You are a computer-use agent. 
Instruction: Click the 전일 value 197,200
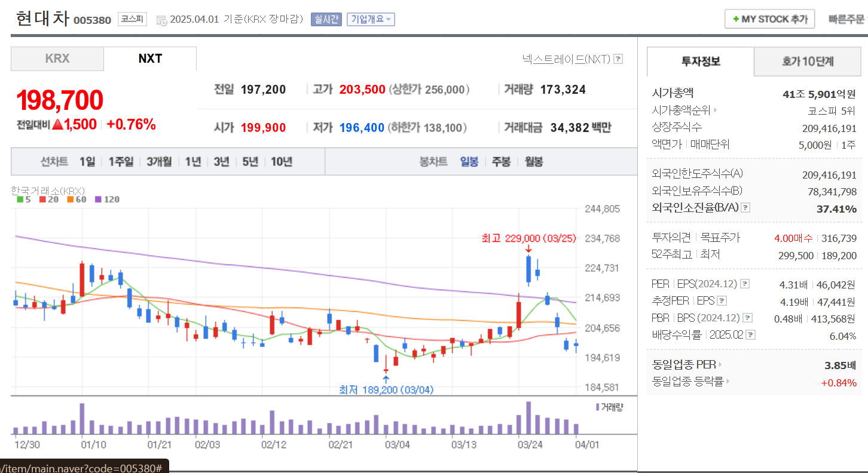pos(263,90)
